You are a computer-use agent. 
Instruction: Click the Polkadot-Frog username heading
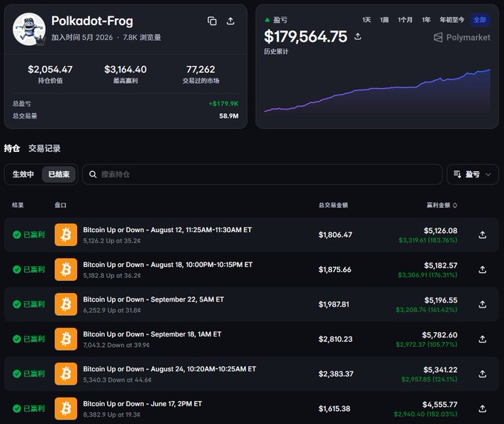(x=92, y=21)
